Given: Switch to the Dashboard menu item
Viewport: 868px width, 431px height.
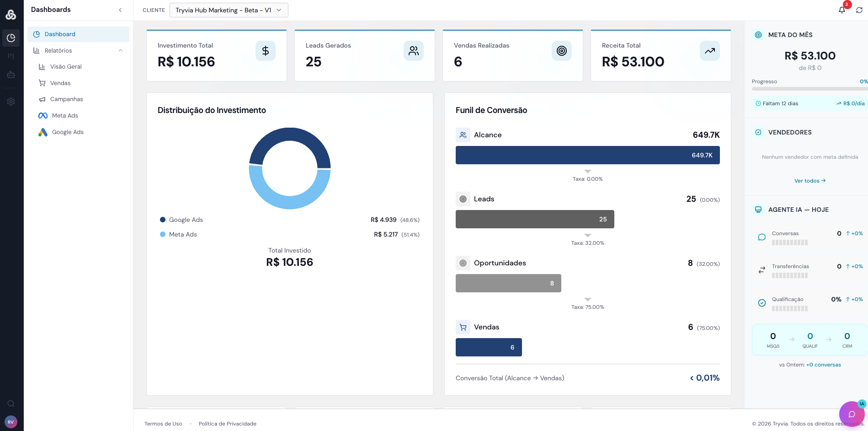Looking at the screenshot, I should point(60,34).
